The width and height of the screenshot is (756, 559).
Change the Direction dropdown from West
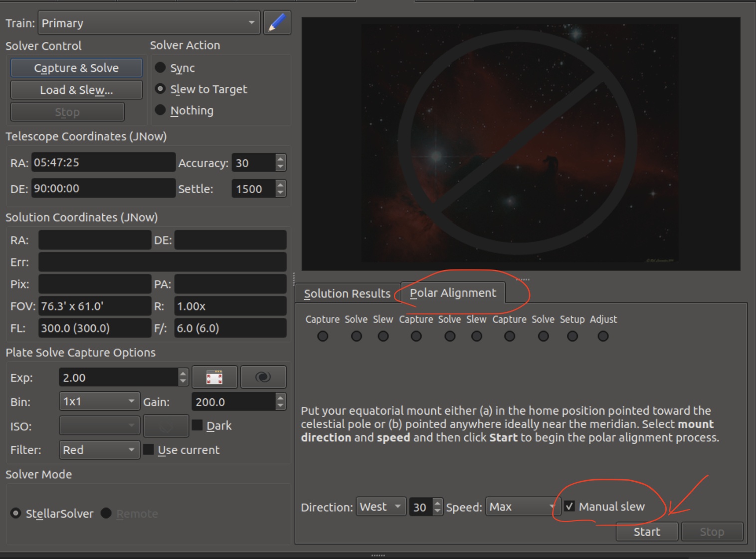381,507
